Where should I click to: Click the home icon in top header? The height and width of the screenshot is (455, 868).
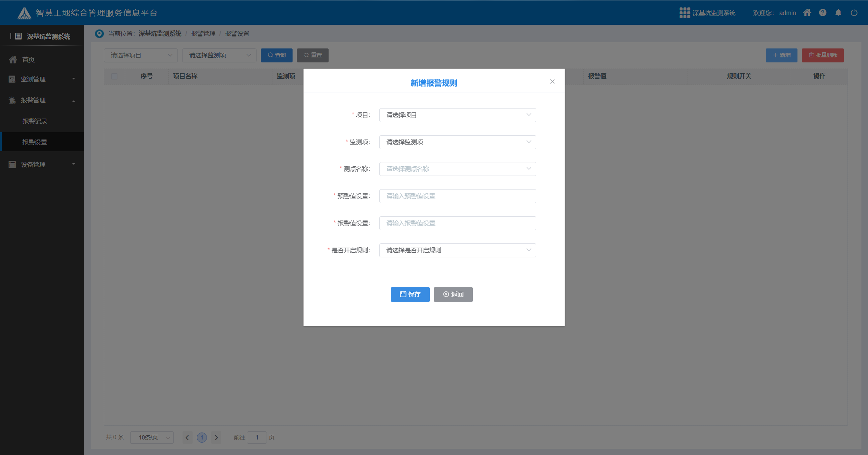point(807,13)
